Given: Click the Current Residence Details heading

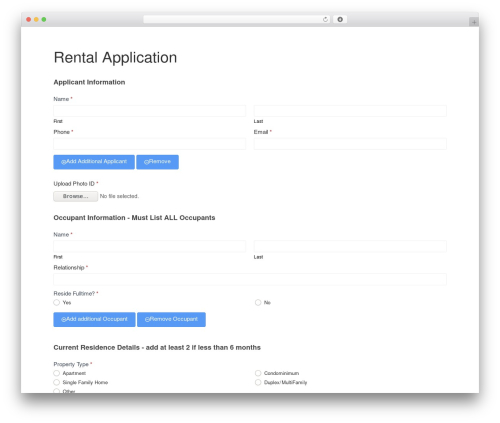Looking at the screenshot, I should 157,348.
